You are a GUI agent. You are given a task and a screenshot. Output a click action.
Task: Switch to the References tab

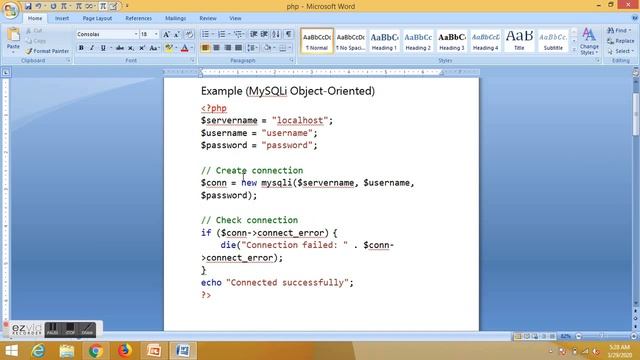click(x=138, y=18)
